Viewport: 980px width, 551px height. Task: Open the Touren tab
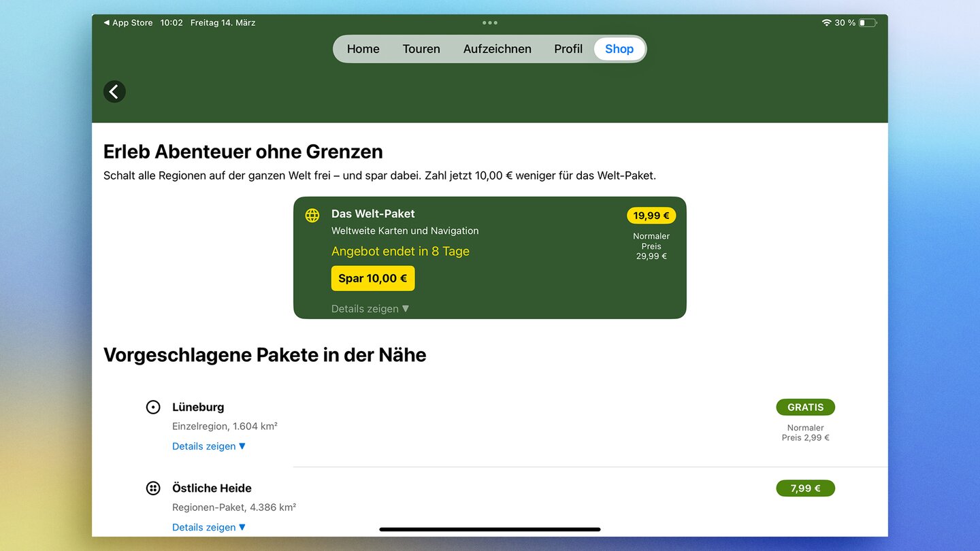421,49
